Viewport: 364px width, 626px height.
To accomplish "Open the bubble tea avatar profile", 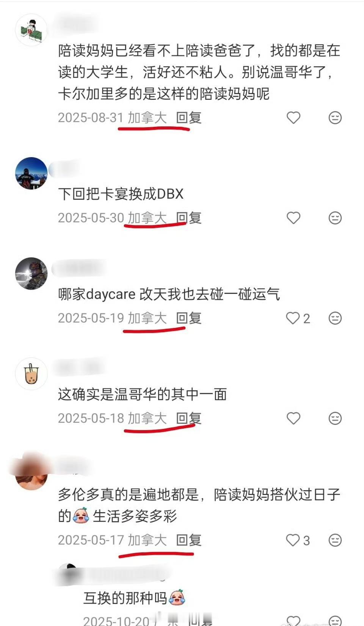I will (x=31, y=374).
